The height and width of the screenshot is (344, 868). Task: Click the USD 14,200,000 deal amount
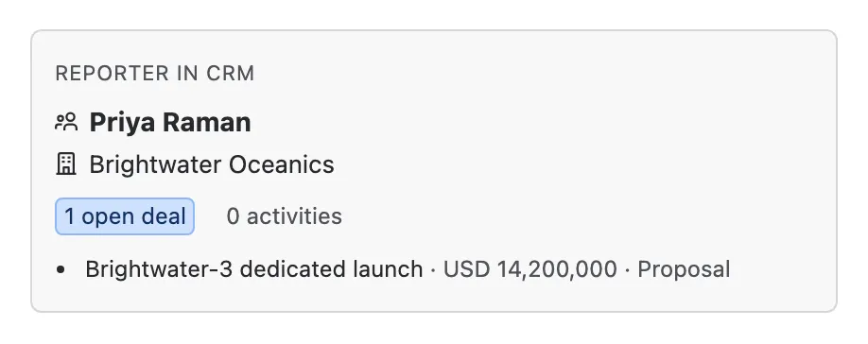(x=530, y=269)
